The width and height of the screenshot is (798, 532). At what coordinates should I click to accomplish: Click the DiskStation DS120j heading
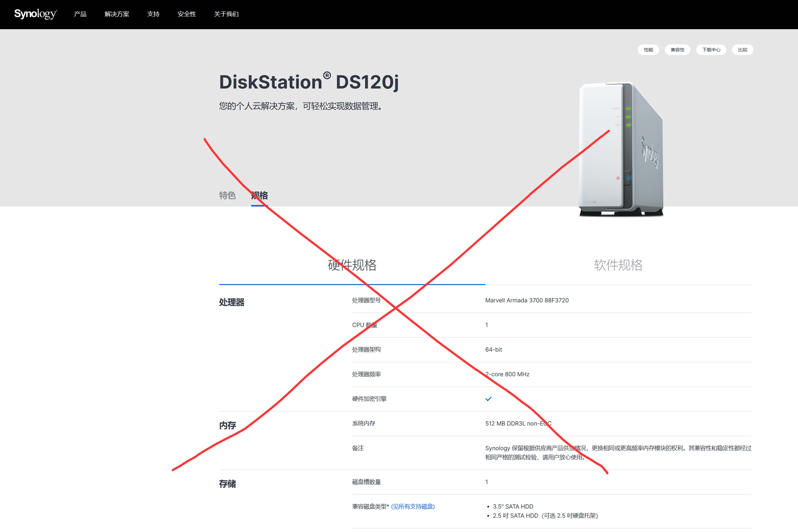click(309, 82)
